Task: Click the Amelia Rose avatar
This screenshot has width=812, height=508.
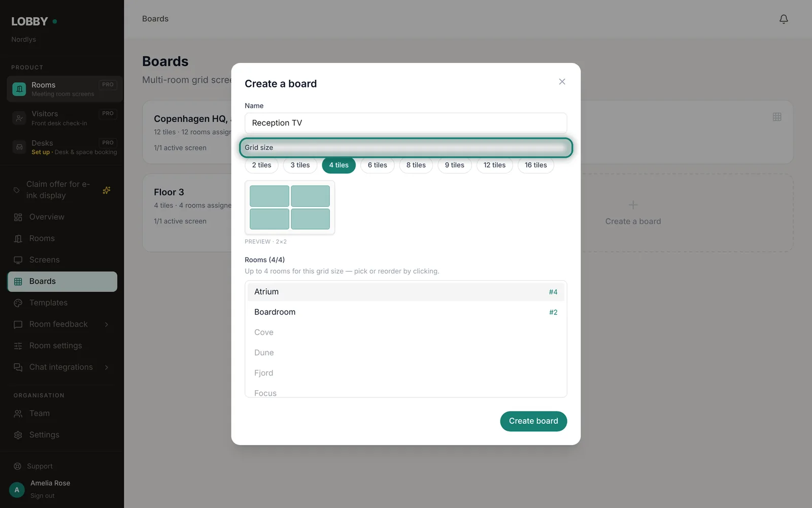Action: (x=17, y=490)
